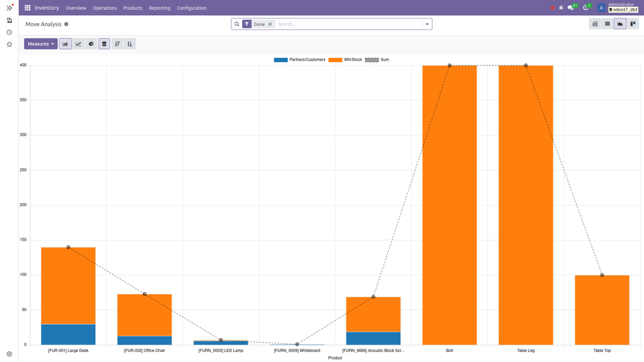Sort bars in descending order
The image size is (644, 362).
118,44
